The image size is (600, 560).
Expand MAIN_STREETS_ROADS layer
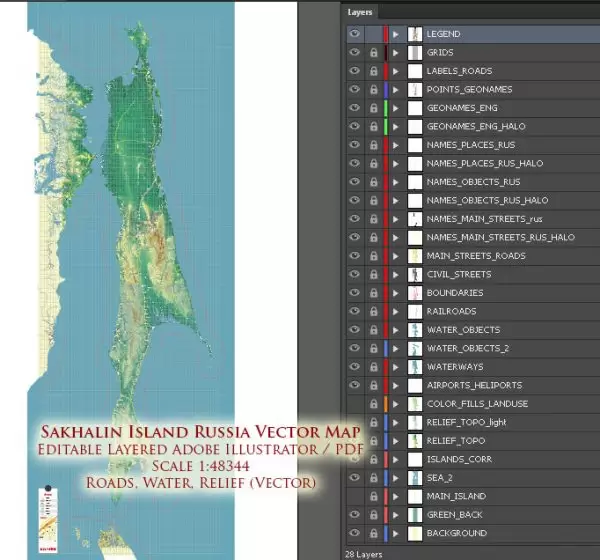pyautogui.click(x=396, y=256)
